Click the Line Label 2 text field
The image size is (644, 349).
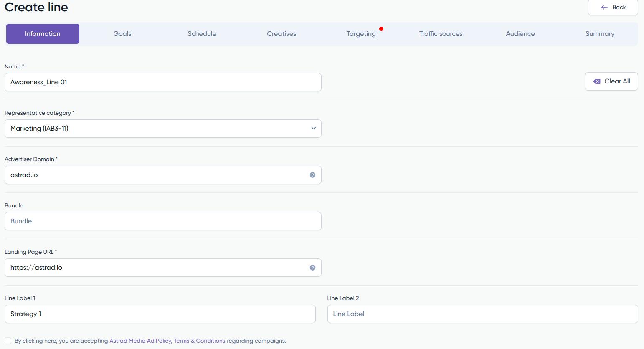pyautogui.click(x=482, y=314)
